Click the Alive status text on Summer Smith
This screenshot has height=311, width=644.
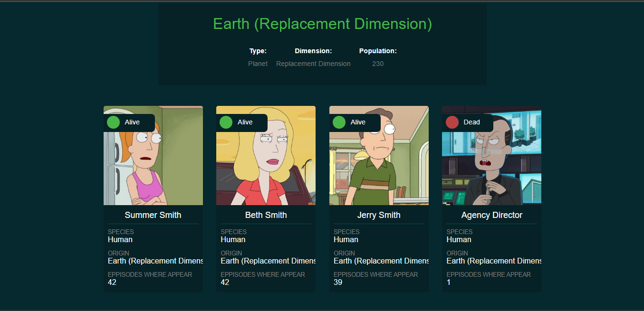tap(132, 122)
